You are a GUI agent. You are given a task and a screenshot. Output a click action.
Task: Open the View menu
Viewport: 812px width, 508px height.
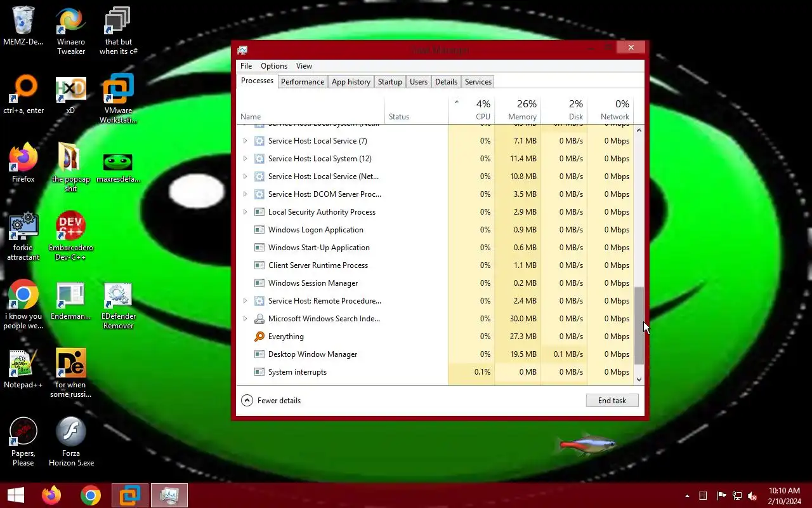click(x=304, y=66)
